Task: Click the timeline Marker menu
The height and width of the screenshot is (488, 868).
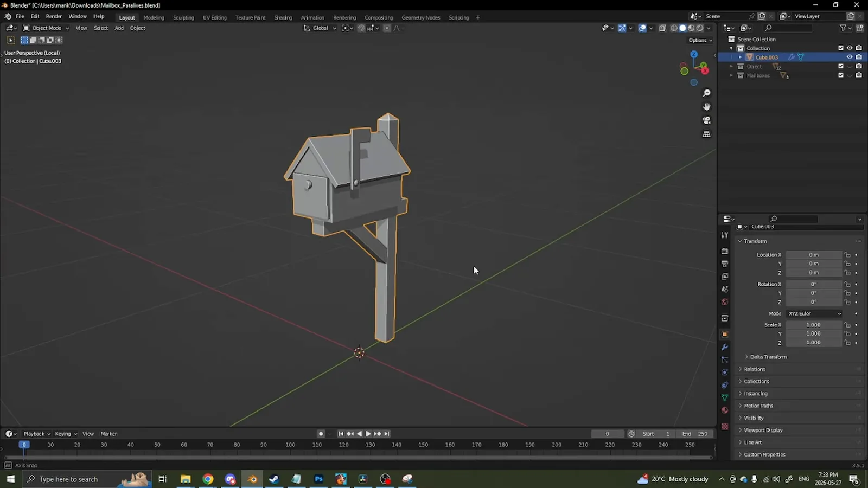Action: click(x=108, y=434)
